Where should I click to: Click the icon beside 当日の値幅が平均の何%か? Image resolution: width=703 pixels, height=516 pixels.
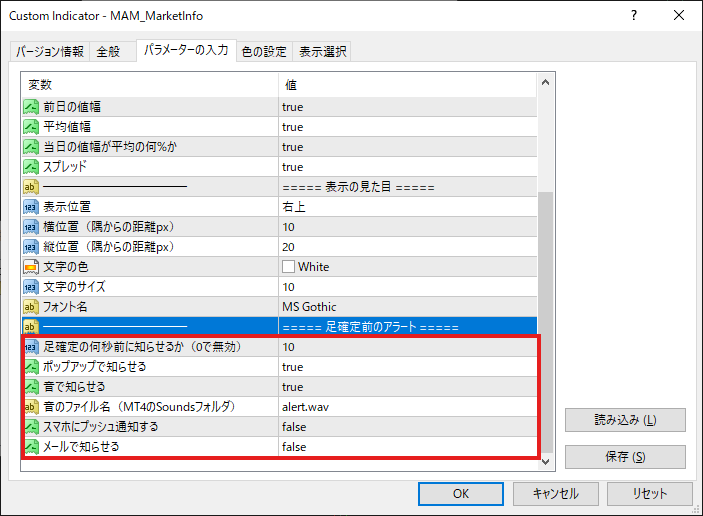pos(31,147)
